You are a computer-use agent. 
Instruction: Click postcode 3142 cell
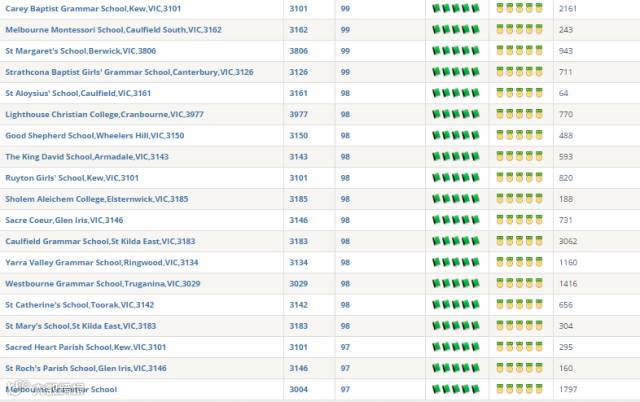tap(299, 305)
